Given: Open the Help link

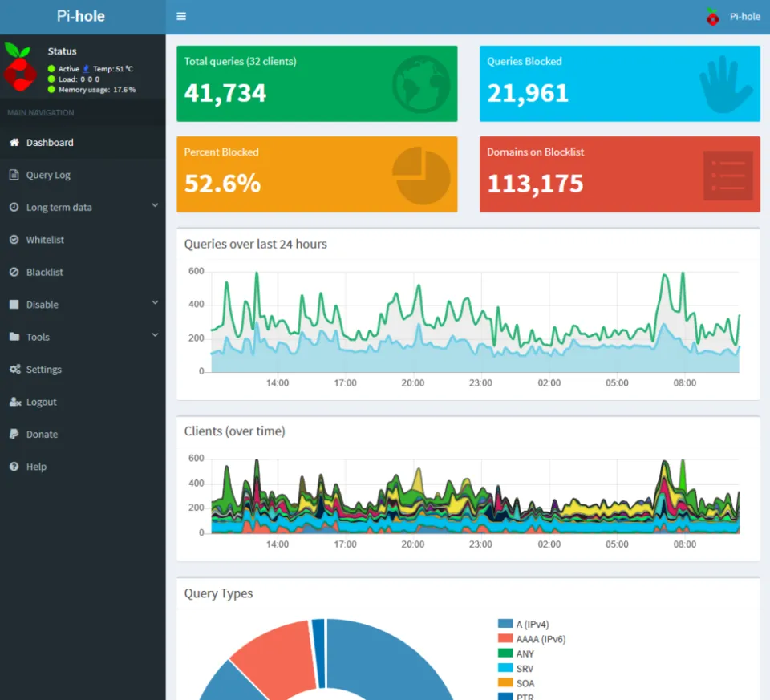Looking at the screenshot, I should click(x=83, y=467).
